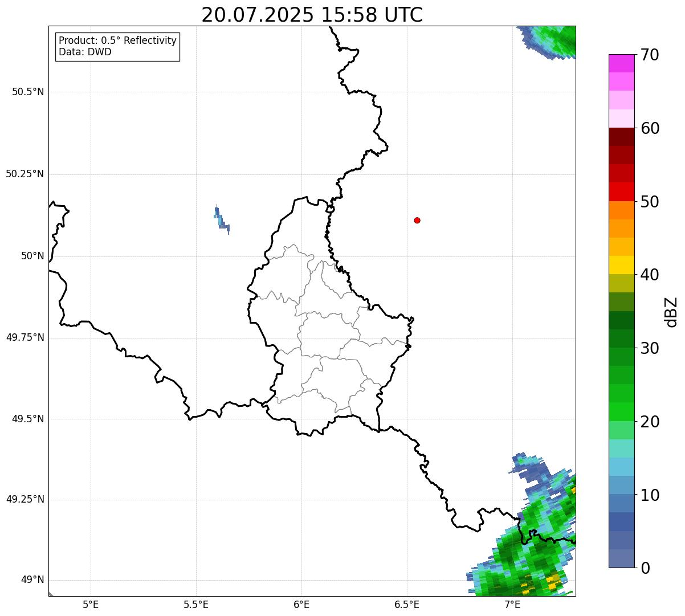Viewport: 685px width, 616px height.
Task: Click the 50.25°N latitude label
Action: point(25,174)
